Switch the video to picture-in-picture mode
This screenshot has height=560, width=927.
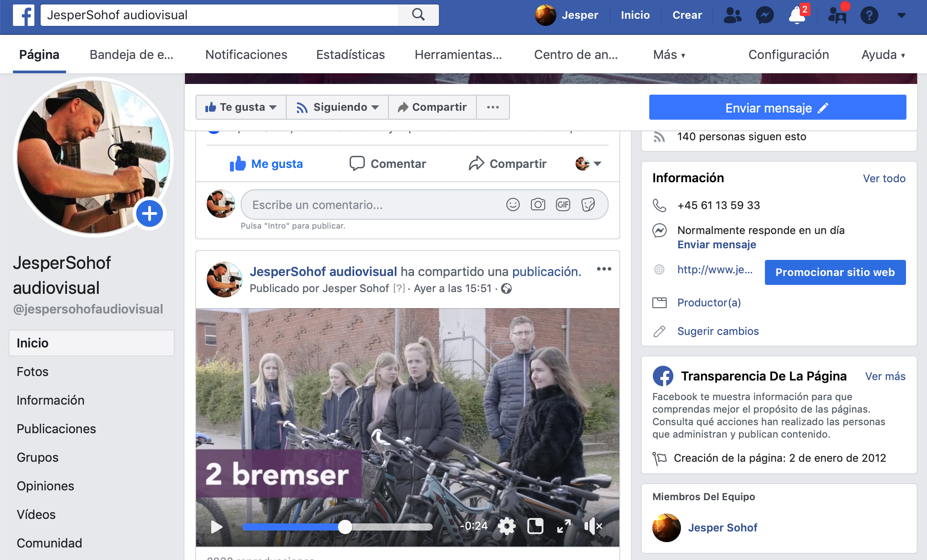535,526
